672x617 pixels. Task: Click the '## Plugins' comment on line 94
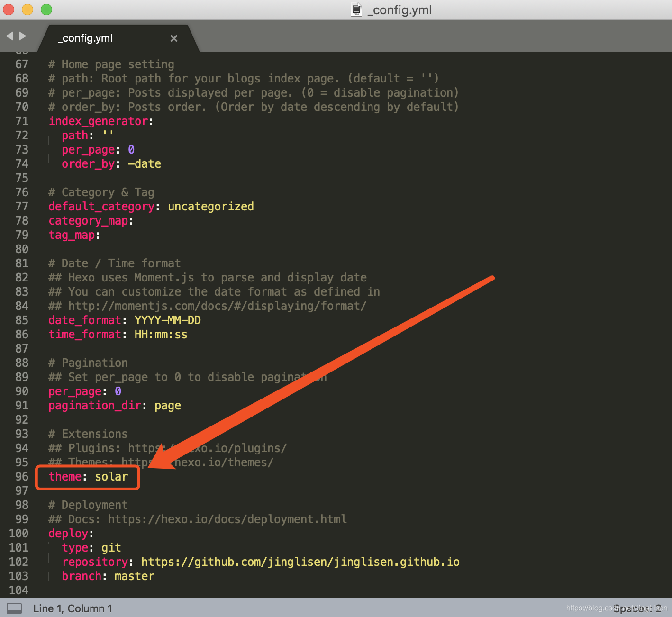(x=168, y=448)
